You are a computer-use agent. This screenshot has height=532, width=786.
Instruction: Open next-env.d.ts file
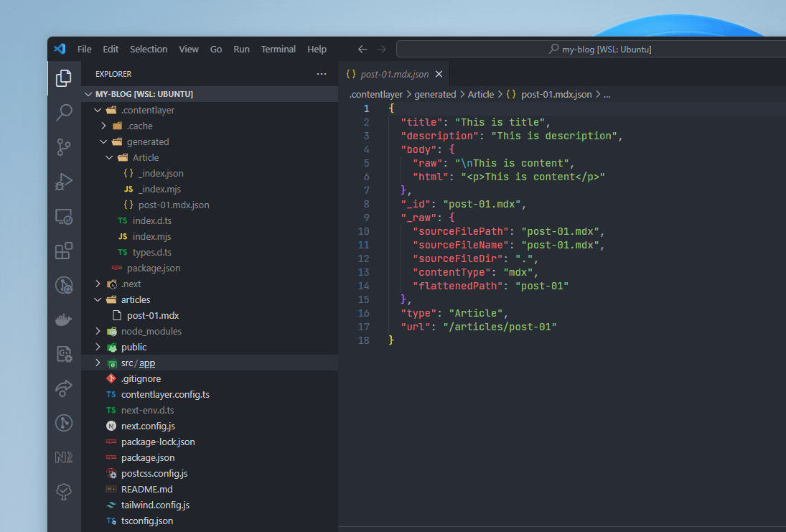210,410
